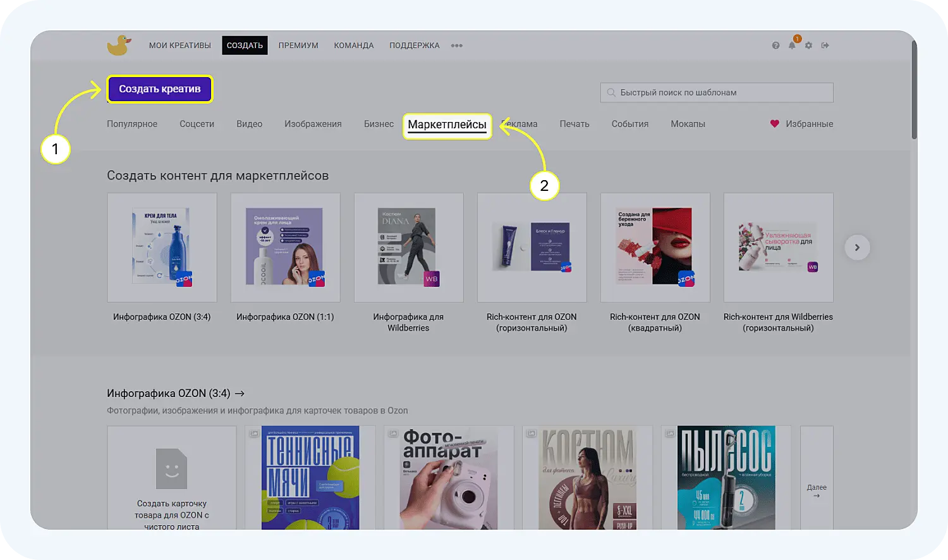Click the blank page smiley icon
Screen dimensions: 948x560
[x=171, y=469]
